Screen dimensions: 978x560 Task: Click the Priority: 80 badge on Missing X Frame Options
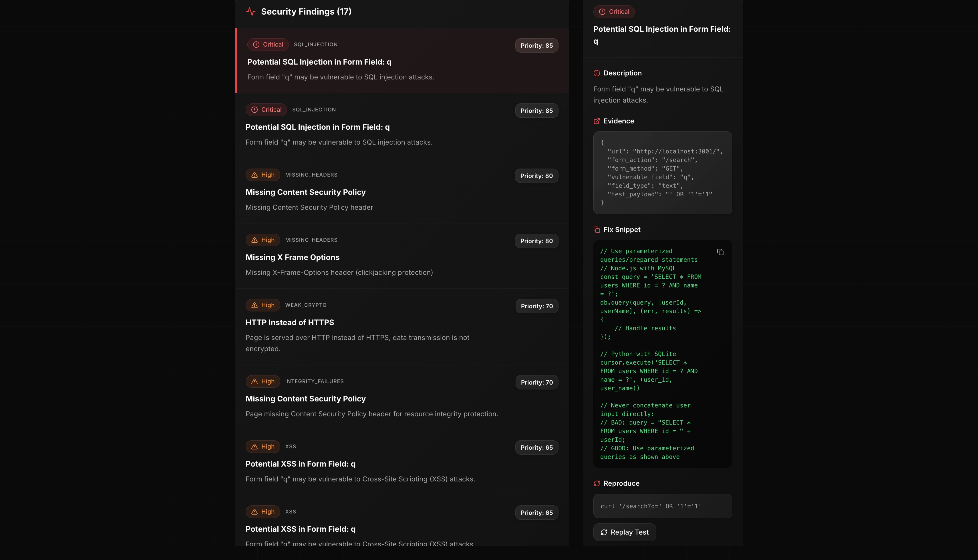pos(536,241)
